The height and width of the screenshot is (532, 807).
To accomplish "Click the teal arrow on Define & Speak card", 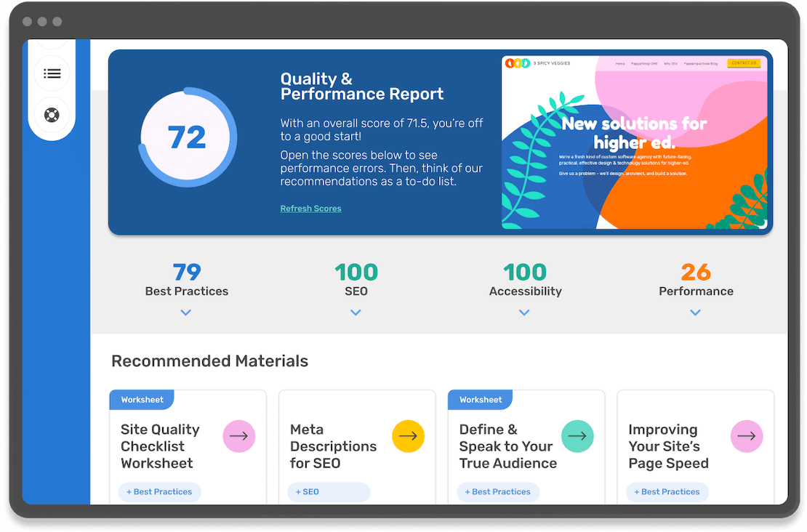I will (x=577, y=436).
